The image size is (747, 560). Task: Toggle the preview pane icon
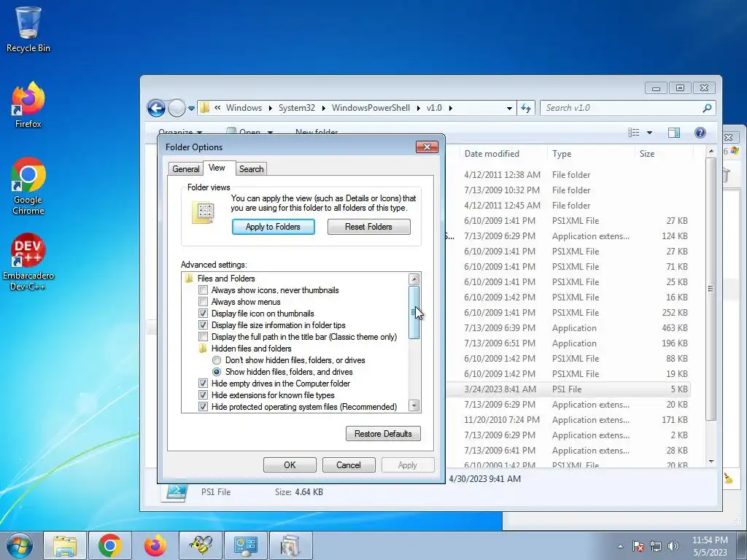tap(674, 133)
